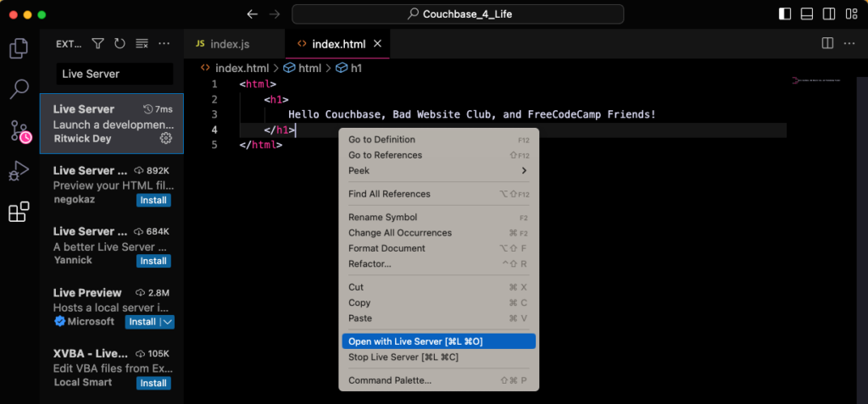This screenshot has height=404, width=868.
Task: Open the Live Preview install dropdown arrow
Action: (169, 322)
